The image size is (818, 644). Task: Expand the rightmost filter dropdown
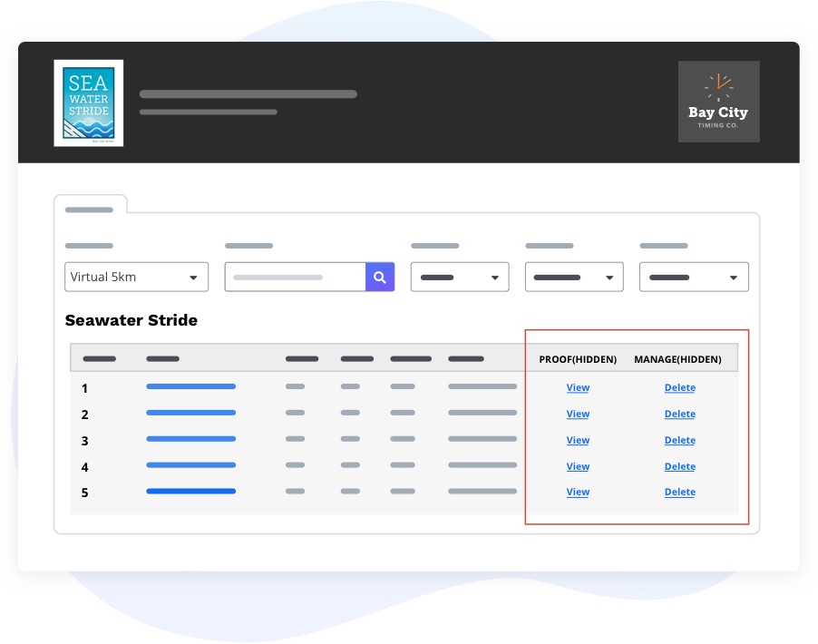coord(694,277)
